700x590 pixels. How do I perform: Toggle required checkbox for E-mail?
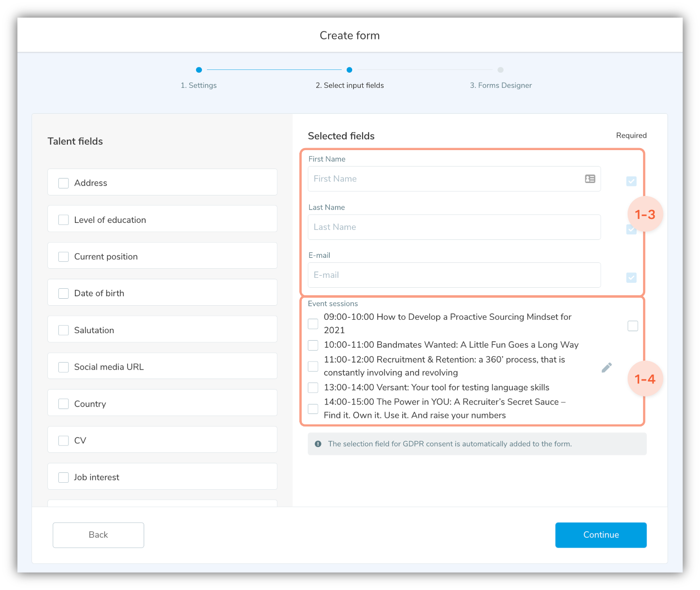click(x=631, y=277)
